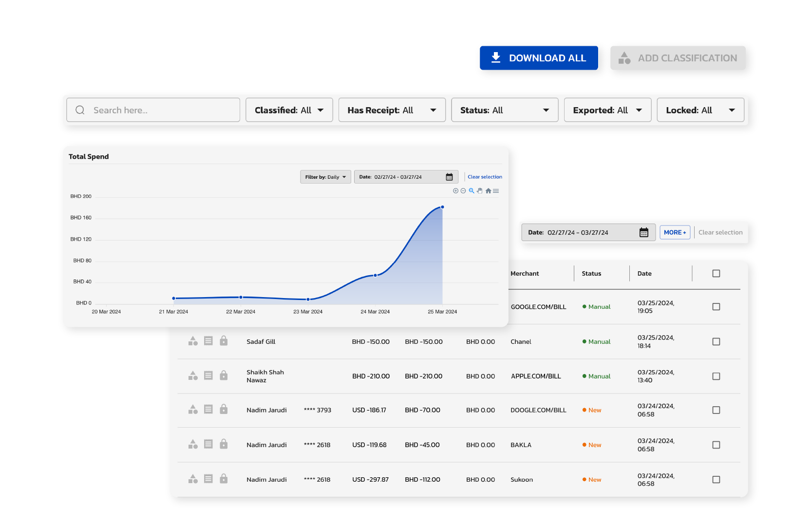Expand the Has Receipt filter dropdown
812x526 pixels.
pos(392,110)
